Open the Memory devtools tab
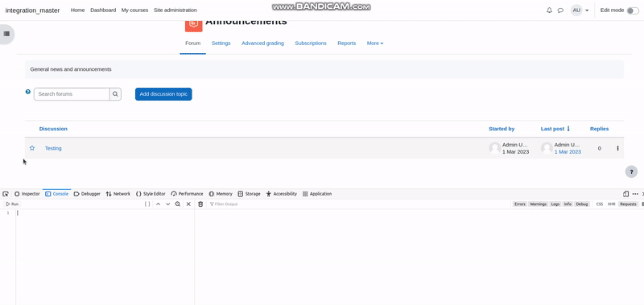This screenshot has height=305, width=644. click(221, 194)
